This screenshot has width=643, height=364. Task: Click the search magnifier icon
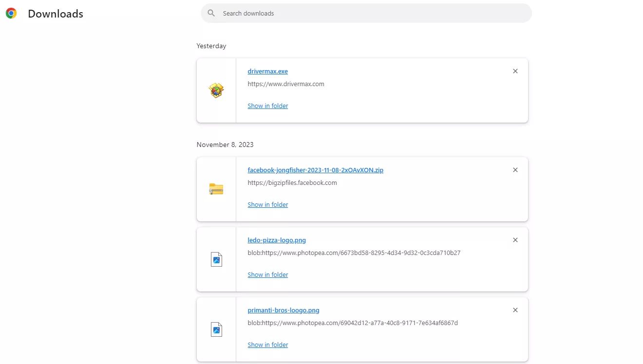tap(211, 13)
